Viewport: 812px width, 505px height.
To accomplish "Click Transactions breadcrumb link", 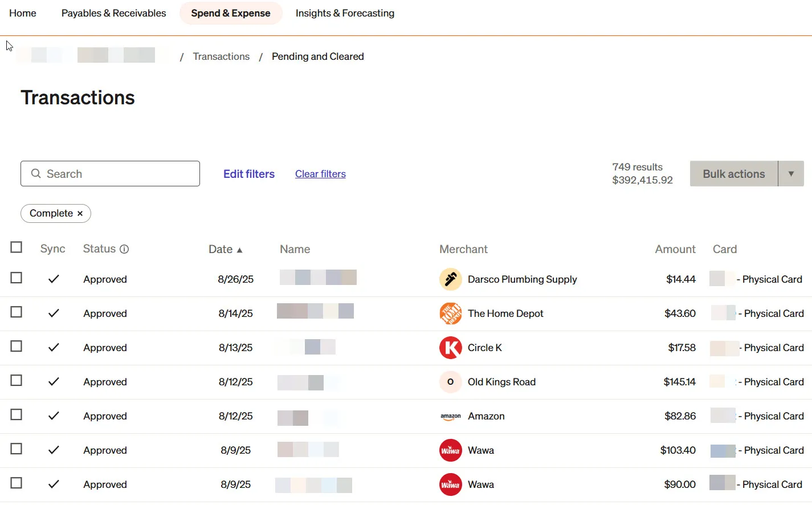I will tap(221, 56).
